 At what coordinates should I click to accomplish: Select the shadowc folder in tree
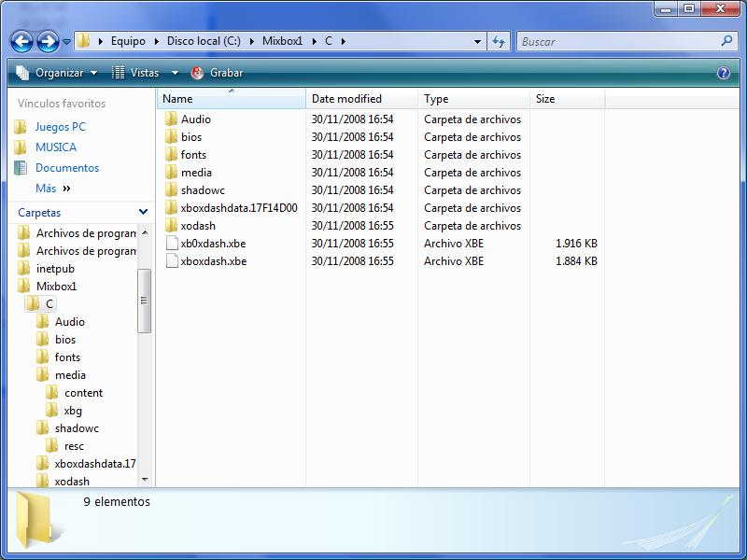[77, 428]
